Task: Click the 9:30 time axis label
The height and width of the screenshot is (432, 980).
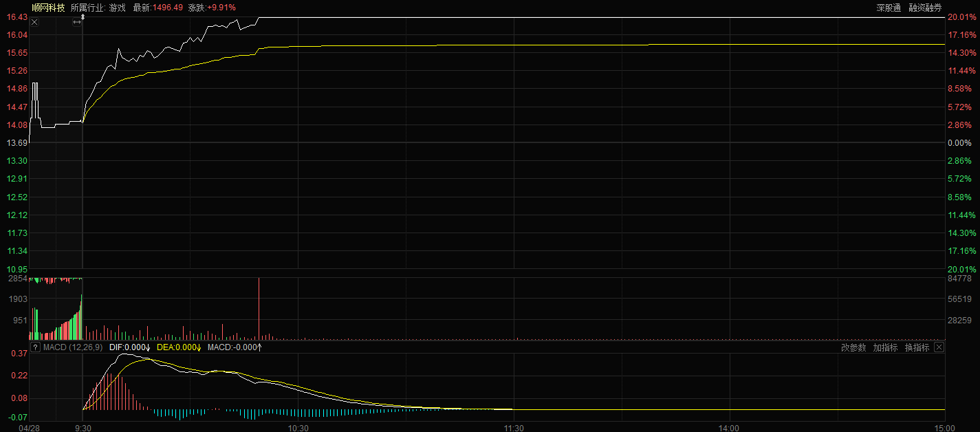Action: pyautogui.click(x=83, y=427)
